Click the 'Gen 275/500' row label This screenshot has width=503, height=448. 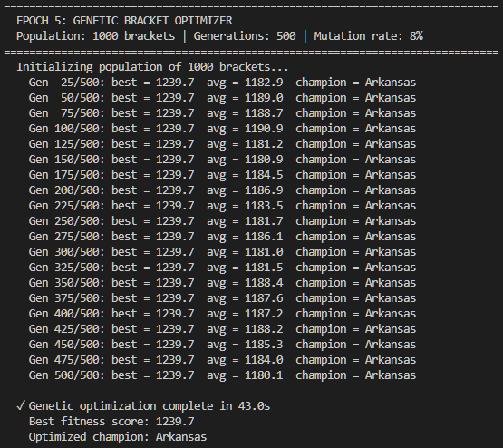click(x=67, y=237)
